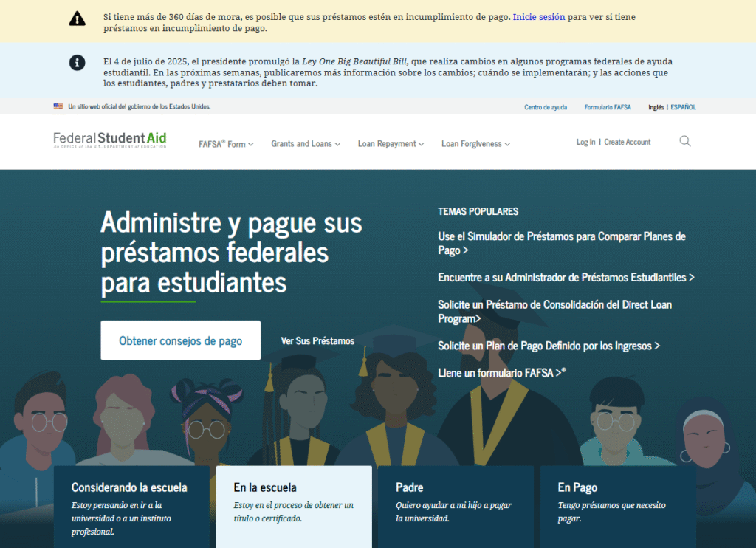This screenshot has width=756, height=548.
Task: Select the Padre tab
Action: pyautogui.click(x=456, y=507)
